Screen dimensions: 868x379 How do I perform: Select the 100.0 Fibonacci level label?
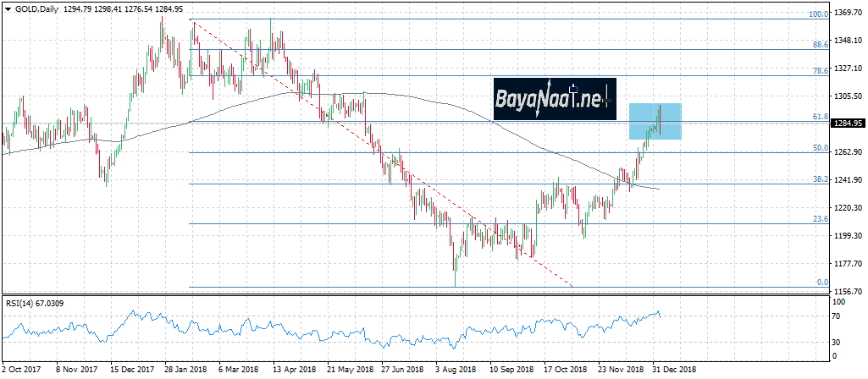coord(818,14)
